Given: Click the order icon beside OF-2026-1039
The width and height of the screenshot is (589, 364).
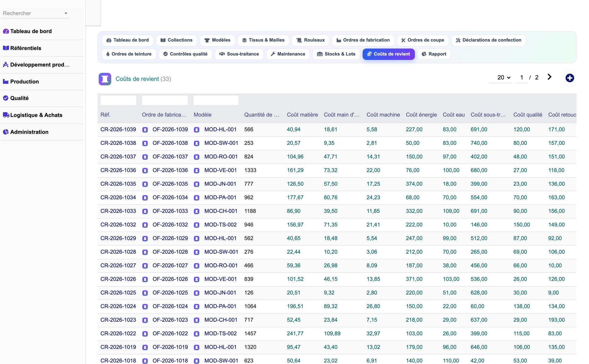Looking at the screenshot, I should pyautogui.click(x=145, y=130).
